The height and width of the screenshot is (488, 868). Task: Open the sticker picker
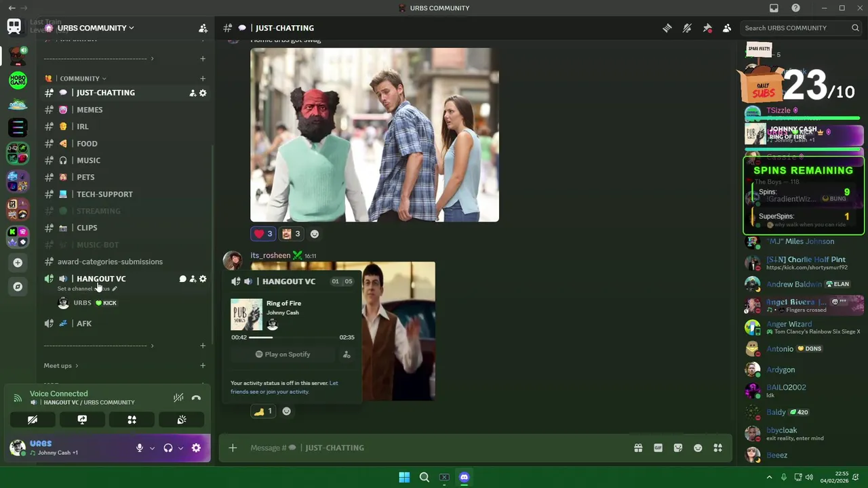click(x=677, y=448)
